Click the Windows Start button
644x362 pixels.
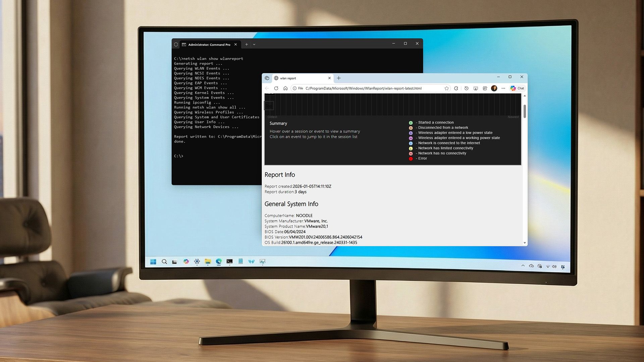coord(153,261)
